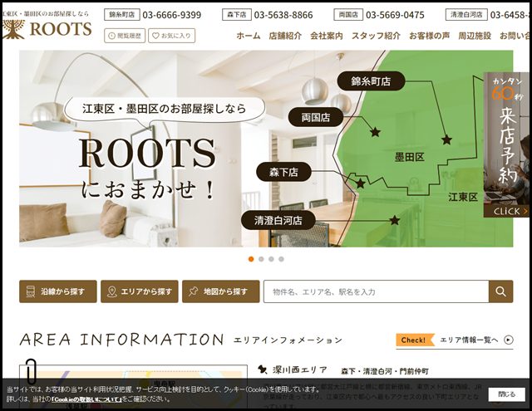Viewport: 532px width, 411px height.
Task: Open Cookieの取扱いについて link
Action: (86, 399)
